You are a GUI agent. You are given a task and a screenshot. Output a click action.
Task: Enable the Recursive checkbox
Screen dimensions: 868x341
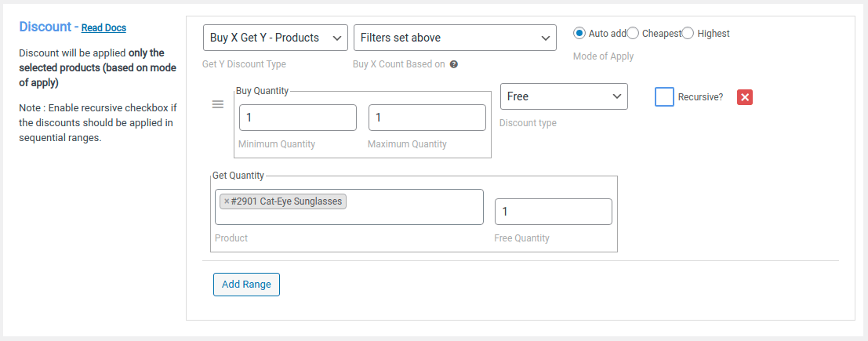click(664, 97)
